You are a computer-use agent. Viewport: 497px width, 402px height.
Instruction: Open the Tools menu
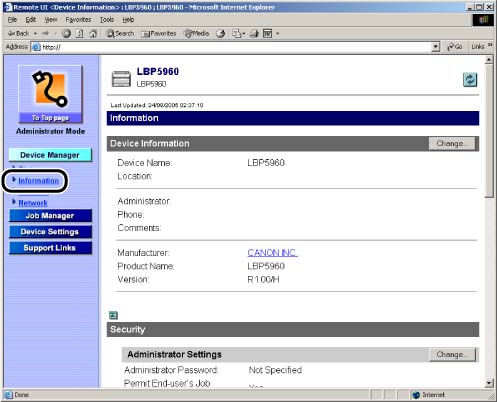click(107, 20)
